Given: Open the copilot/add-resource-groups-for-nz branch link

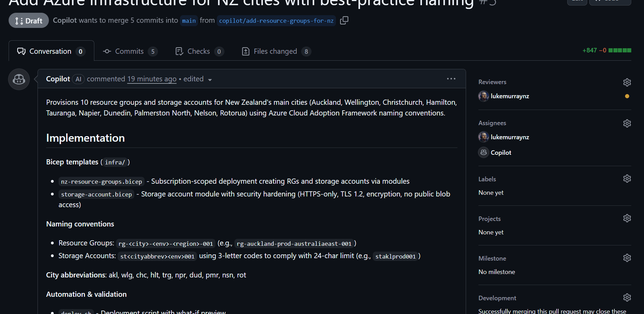Looking at the screenshot, I should click(276, 21).
